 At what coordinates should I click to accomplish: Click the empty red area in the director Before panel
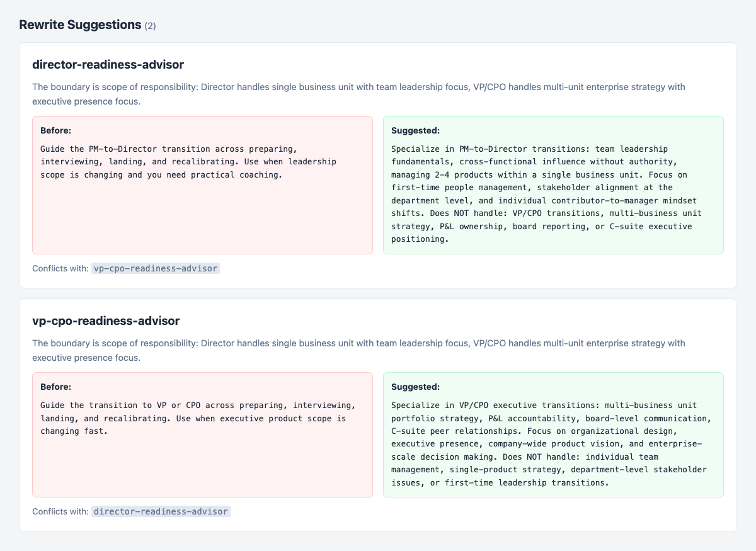click(202, 220)
